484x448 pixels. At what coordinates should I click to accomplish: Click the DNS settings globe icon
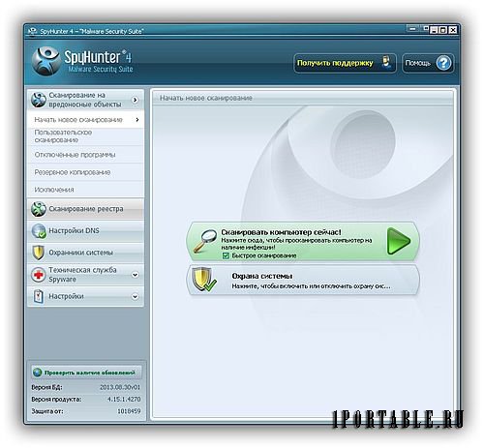point(39,231)
